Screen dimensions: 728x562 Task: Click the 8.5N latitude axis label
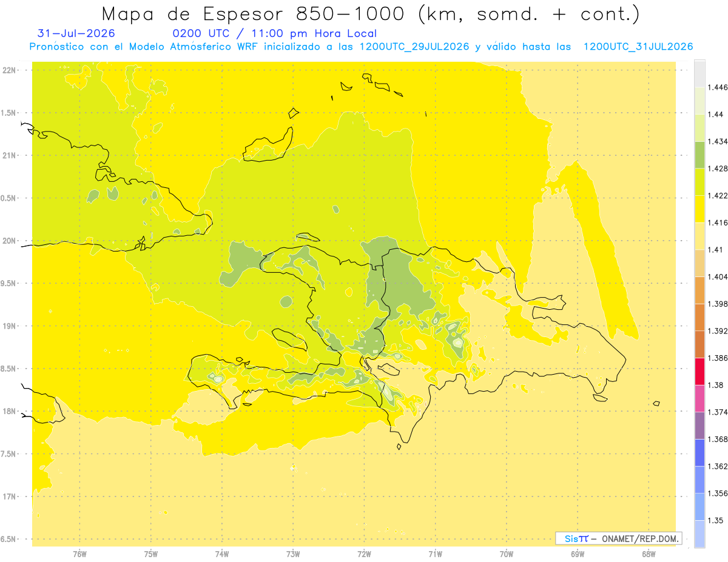point(8,369)
